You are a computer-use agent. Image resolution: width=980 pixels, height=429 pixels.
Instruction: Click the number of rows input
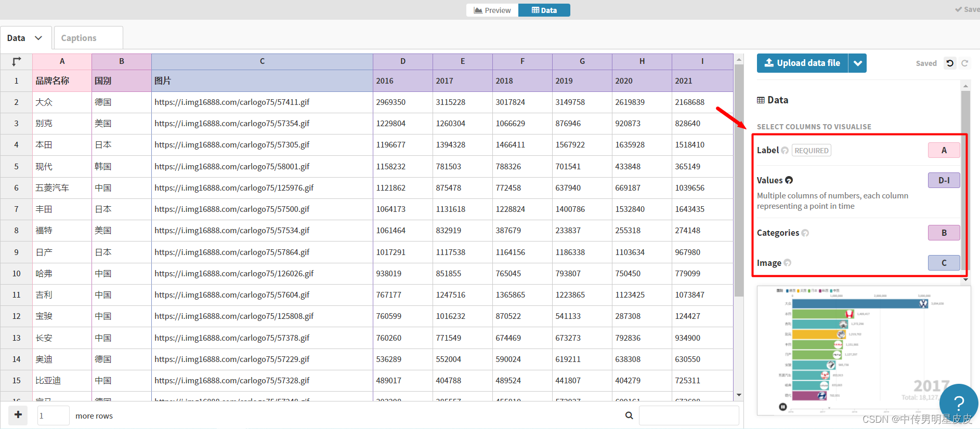click(53, 415)
